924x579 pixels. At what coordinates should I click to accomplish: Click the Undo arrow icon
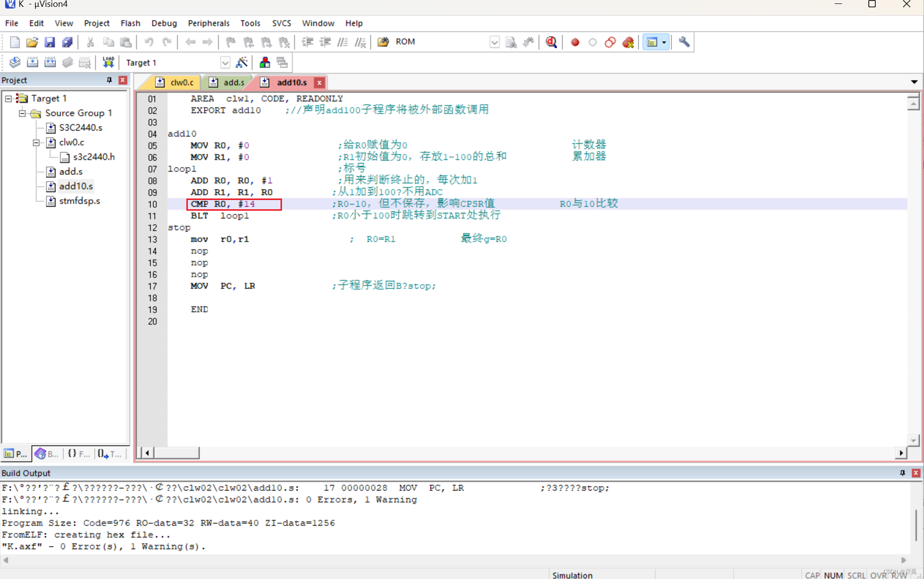click(x=149, y=42)
